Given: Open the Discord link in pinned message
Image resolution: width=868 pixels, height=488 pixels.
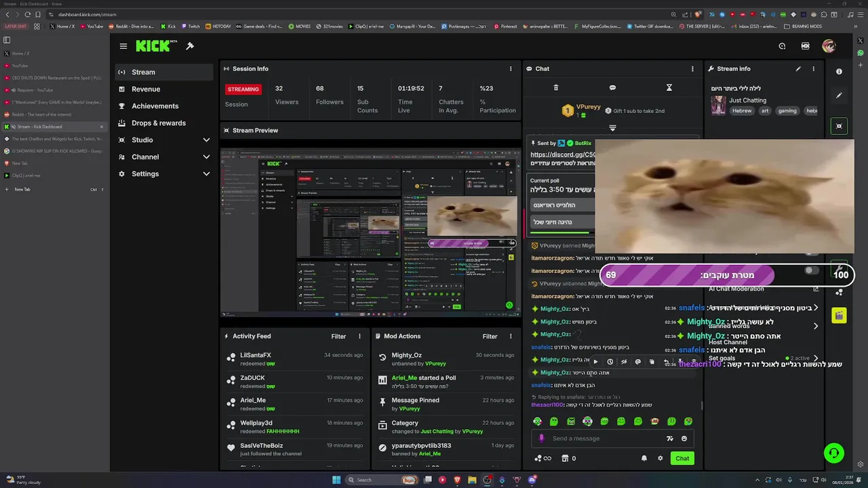Looking at the screenshot, I should tap(564, 155).
